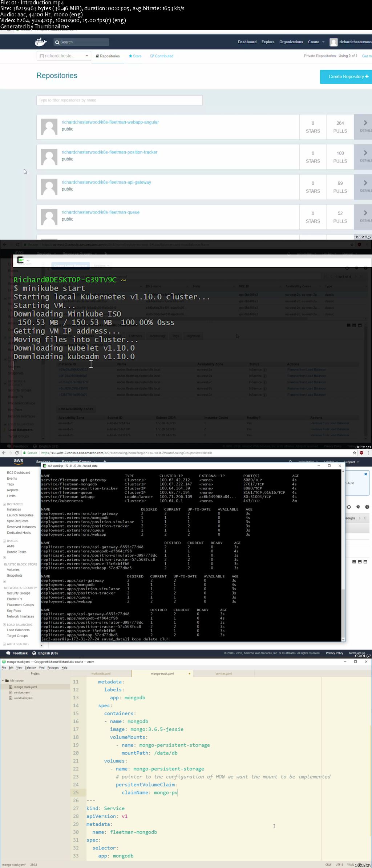Click the avatar thumbnail of position-tracker repository
372x868 pixels.
click(49, 157)
